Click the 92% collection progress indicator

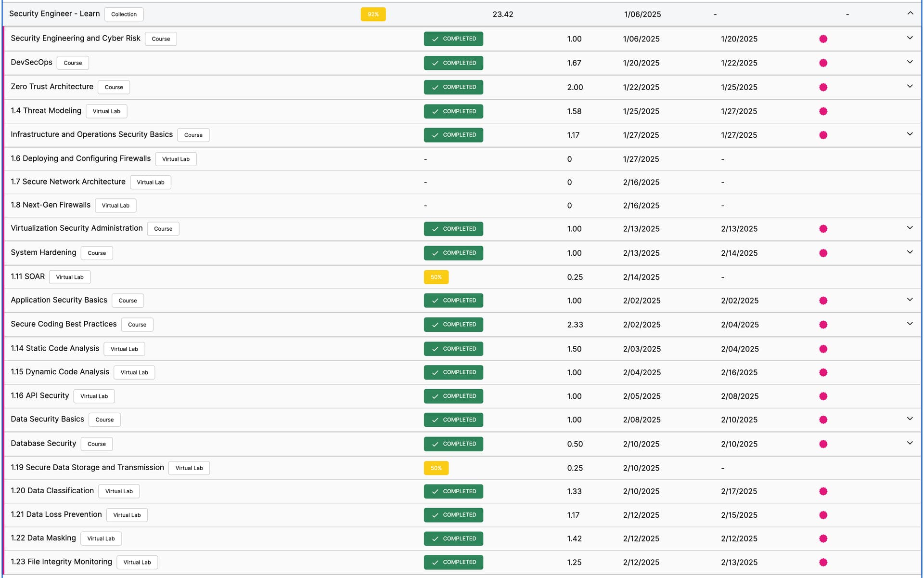pos(373,14)
